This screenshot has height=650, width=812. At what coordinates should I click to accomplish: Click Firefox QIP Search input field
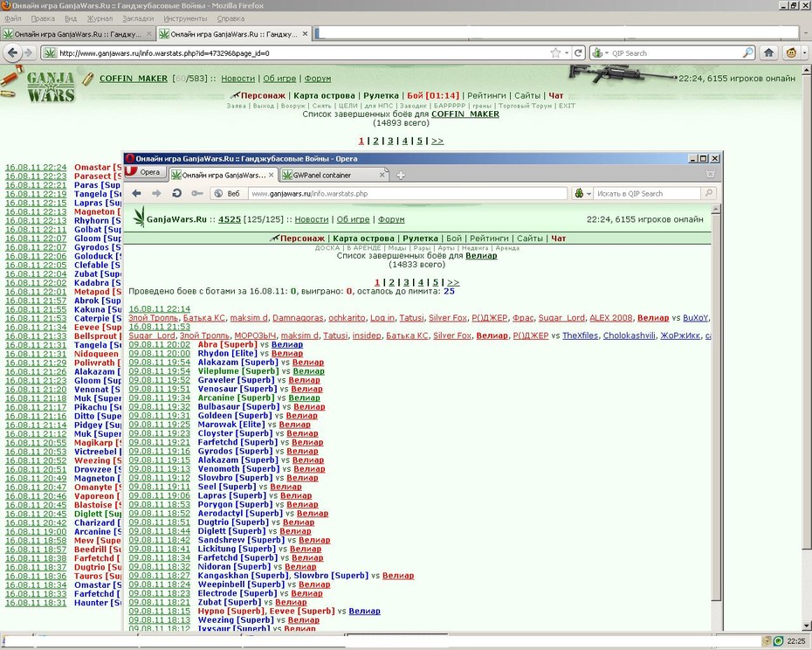(676, 53)
